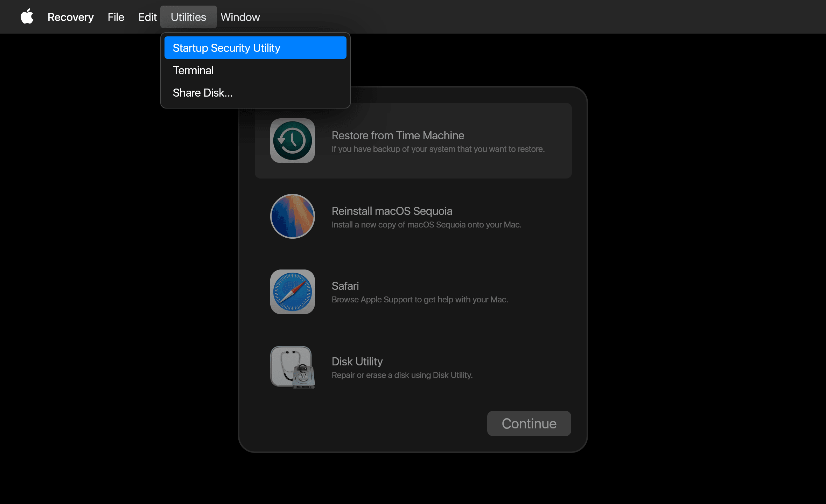
Task: Click the Safari compass icon
Action: point(292,292)
